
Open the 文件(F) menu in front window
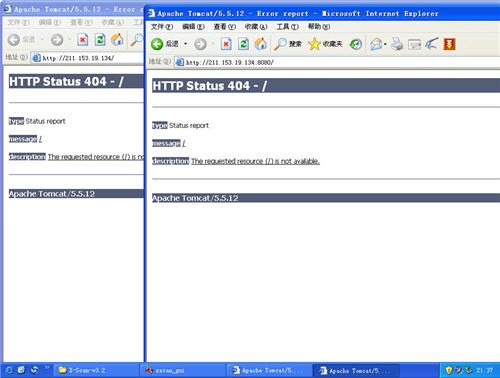162,27
